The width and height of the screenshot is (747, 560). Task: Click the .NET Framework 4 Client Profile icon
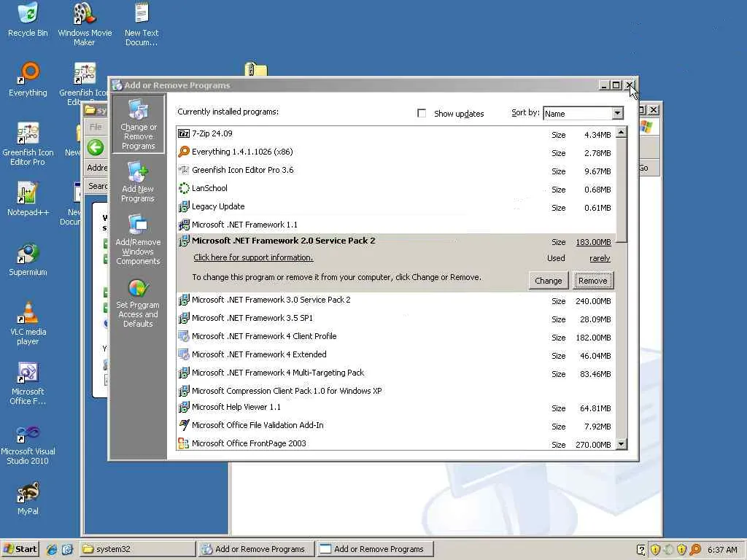point(183,336)
